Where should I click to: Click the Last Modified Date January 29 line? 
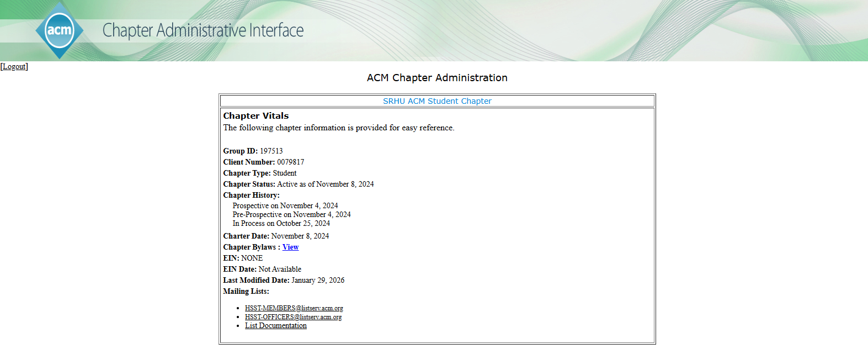[284, 281]
